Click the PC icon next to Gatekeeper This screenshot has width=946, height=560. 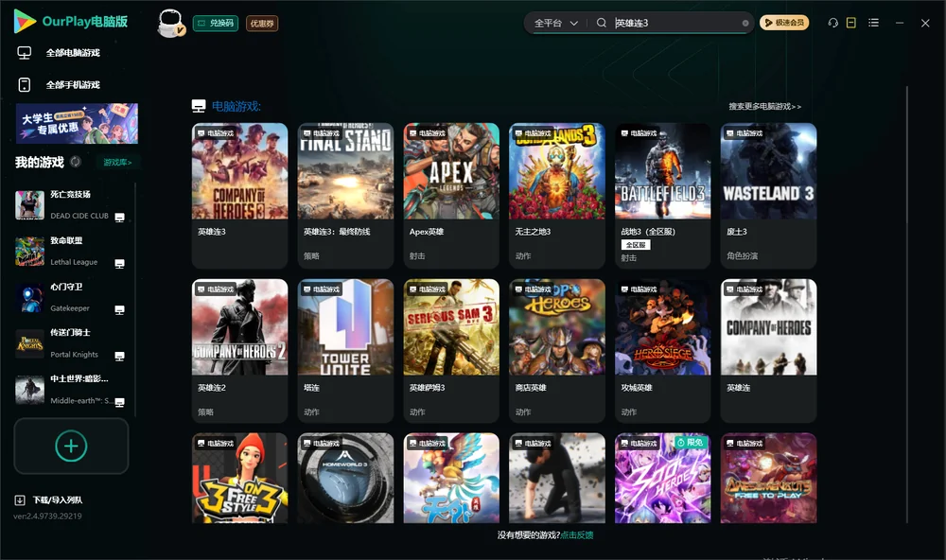[119, 310]
